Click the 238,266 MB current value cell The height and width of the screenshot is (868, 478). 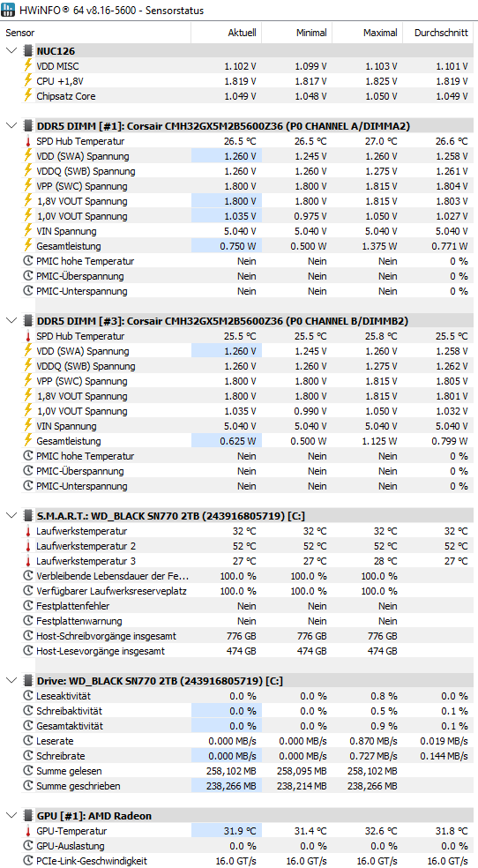tap(227, 785)
